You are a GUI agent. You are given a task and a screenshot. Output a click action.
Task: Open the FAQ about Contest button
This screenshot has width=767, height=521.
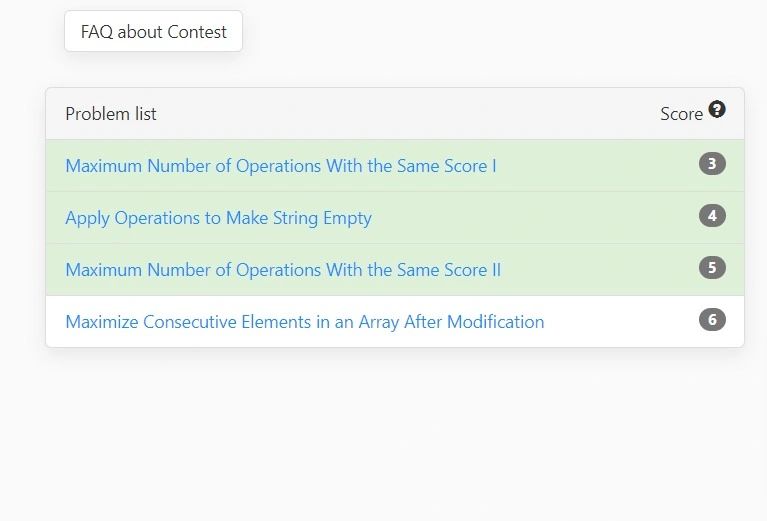pyautogui.click(x=153, y=32)
